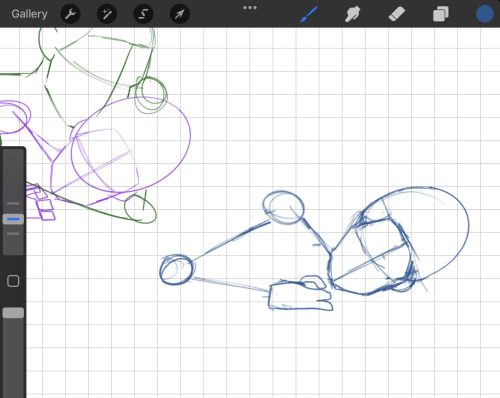Open the blue active color picker
The image size is (500, 398).
(x=485, y=14)
